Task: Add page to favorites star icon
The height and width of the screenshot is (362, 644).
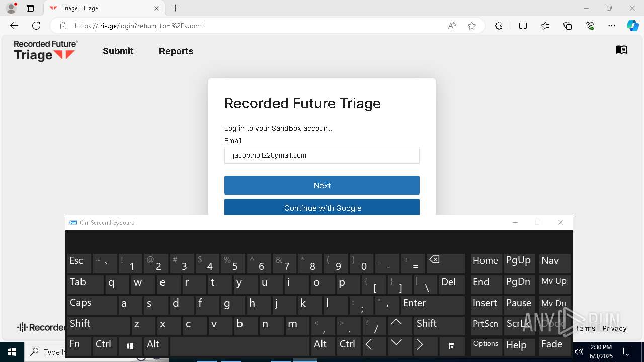Action: pos(472,26)
